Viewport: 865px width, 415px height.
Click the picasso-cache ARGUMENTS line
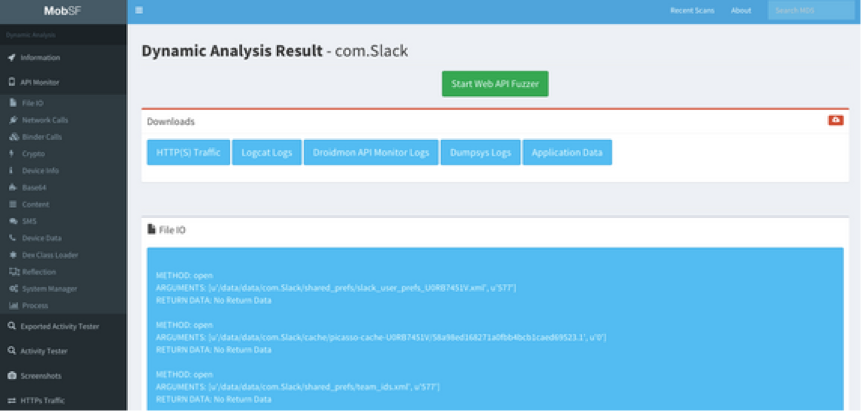point(381,337)
